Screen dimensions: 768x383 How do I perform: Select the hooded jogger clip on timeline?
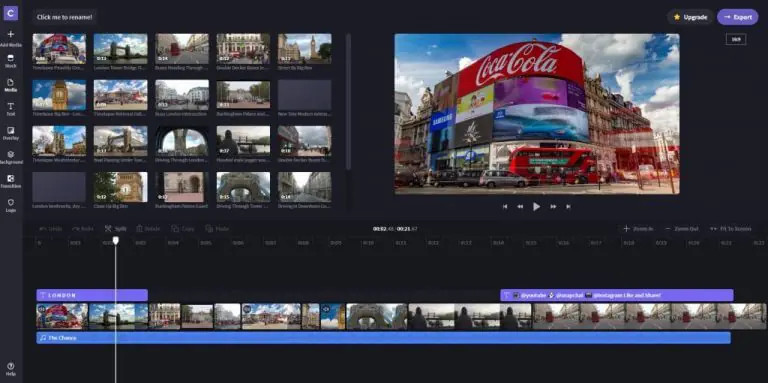point(470,316)
